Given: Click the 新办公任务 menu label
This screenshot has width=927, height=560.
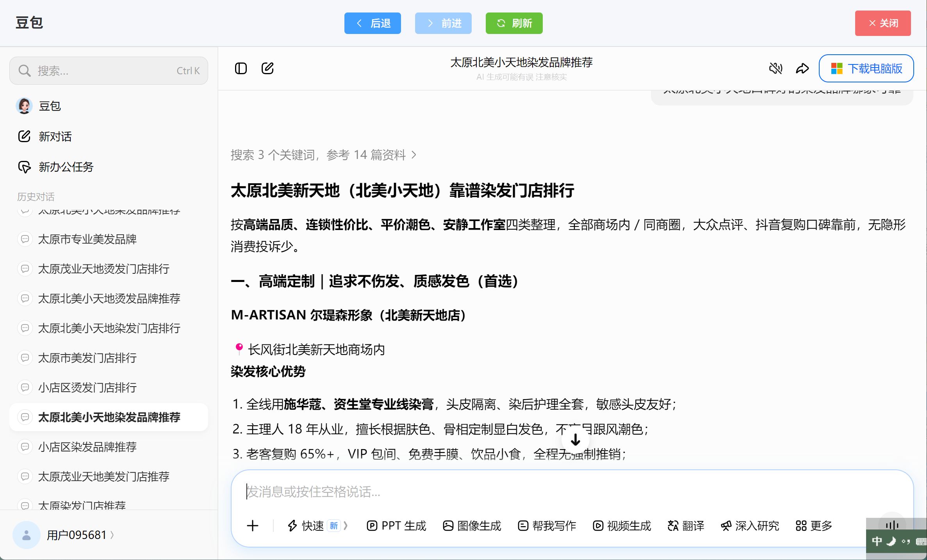Looking at the screenshot, I should 66,167.
